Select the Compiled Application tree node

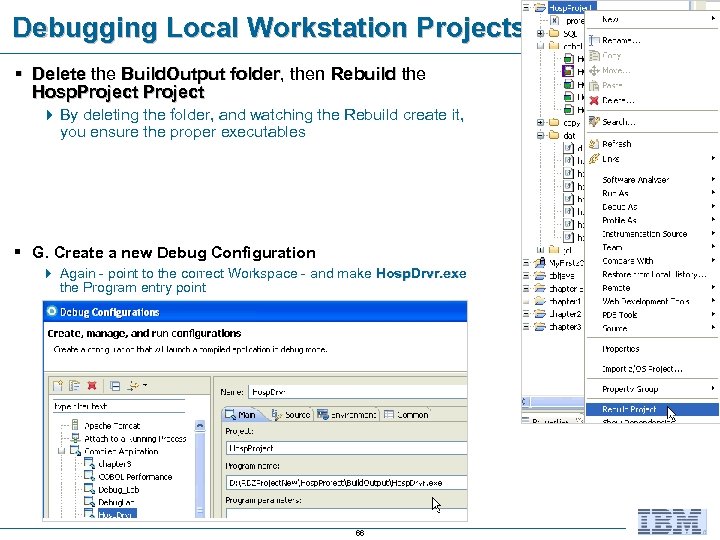(121, 451)
